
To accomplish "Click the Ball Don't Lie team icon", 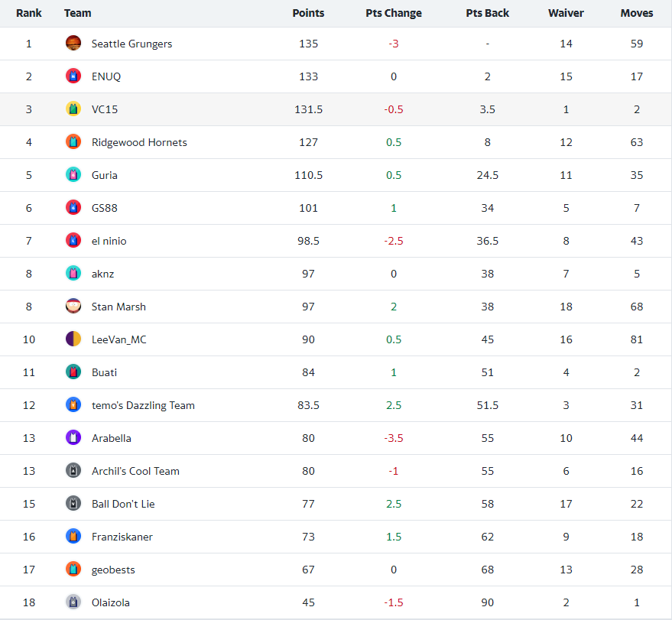I will pos(73,504).
